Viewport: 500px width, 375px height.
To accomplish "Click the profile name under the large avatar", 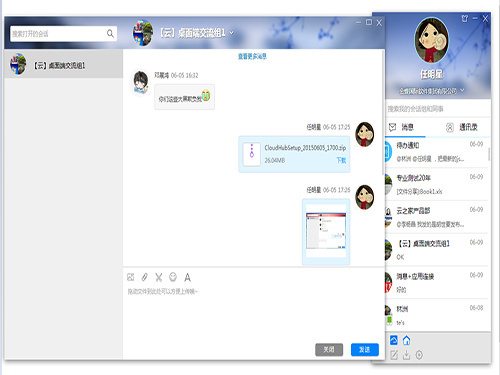I will [x=431, y=74].
